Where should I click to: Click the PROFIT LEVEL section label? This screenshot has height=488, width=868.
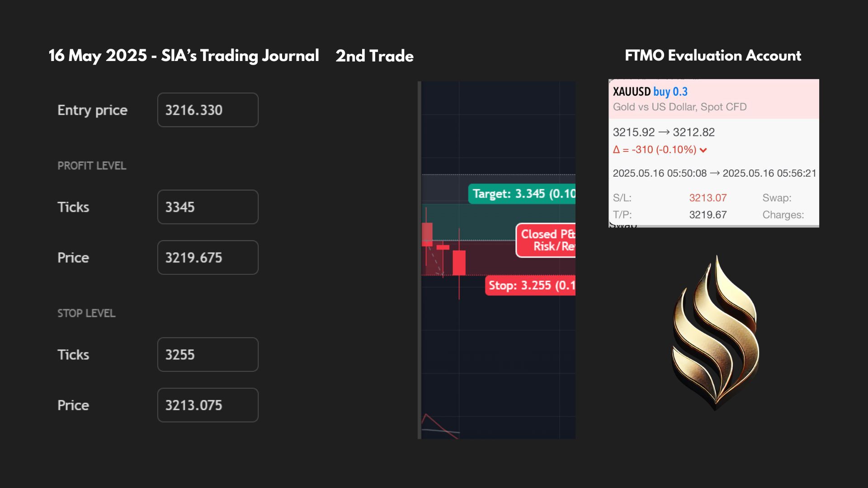coord(92,166)
